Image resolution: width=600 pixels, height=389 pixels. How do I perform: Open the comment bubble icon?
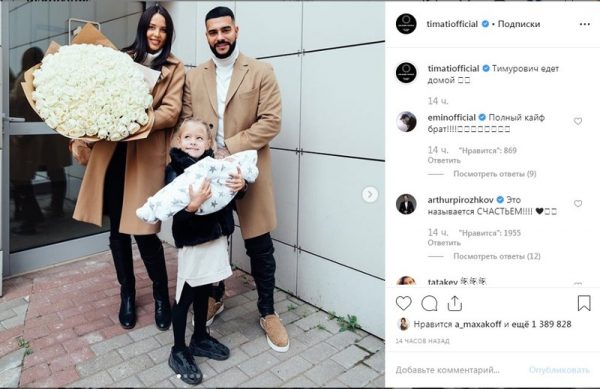(x=429, y=304)
